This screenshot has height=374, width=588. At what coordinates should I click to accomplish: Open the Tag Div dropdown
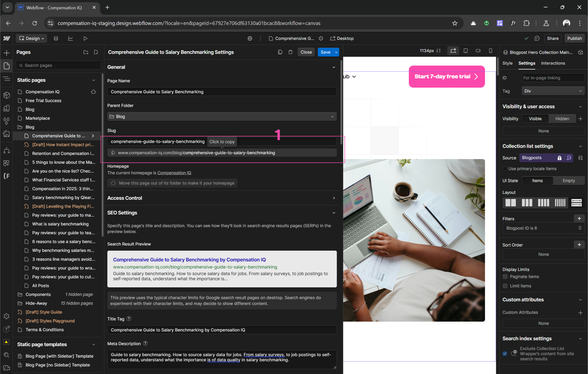(x=553, y=91)
